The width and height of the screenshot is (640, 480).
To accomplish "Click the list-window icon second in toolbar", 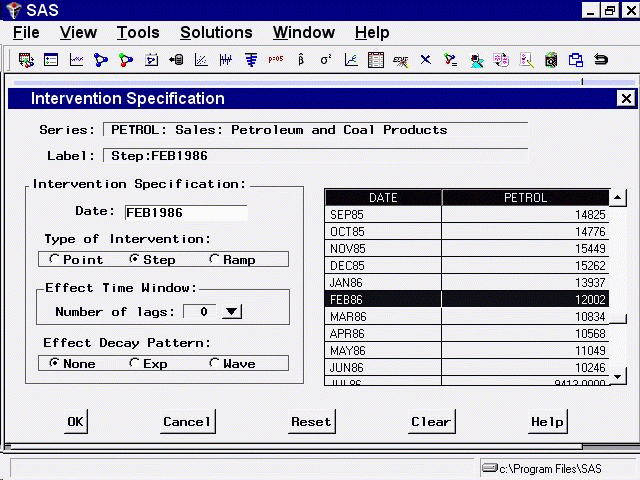I will [x=51, y=60].
